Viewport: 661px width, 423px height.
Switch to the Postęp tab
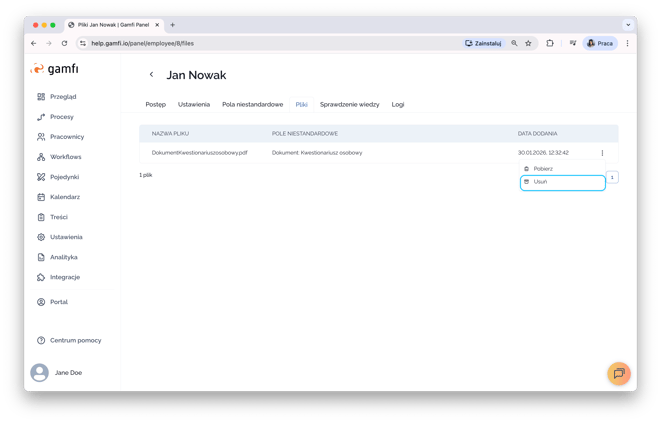tap(155, 104)
